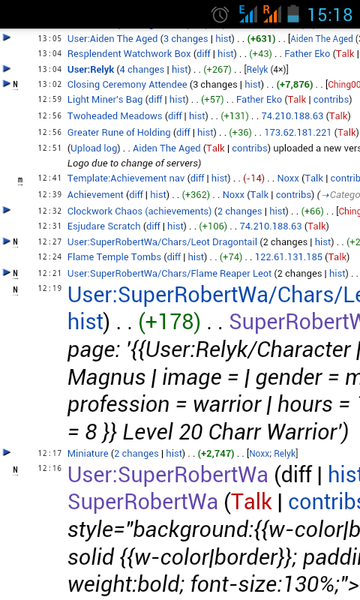Tap the 12:41 minor edit m marker
This screenshot has width=360, height=600.
[20, 180]
